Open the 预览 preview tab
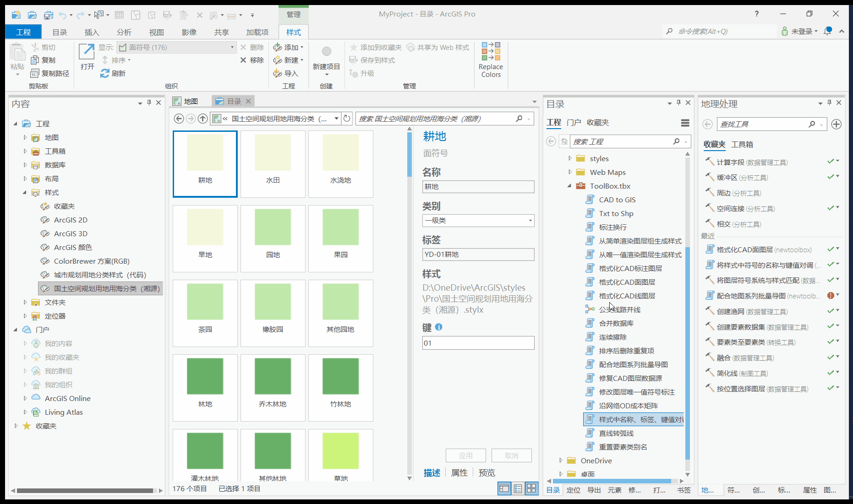This screenshot has height=504, width=853. click(x=487, y=472)
